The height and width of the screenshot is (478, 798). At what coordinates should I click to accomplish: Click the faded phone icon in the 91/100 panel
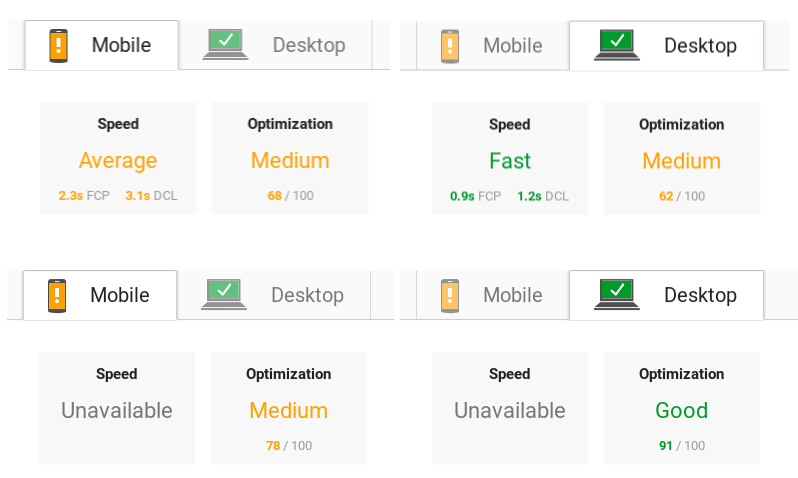pyautogui.click(x=450, y=295)
